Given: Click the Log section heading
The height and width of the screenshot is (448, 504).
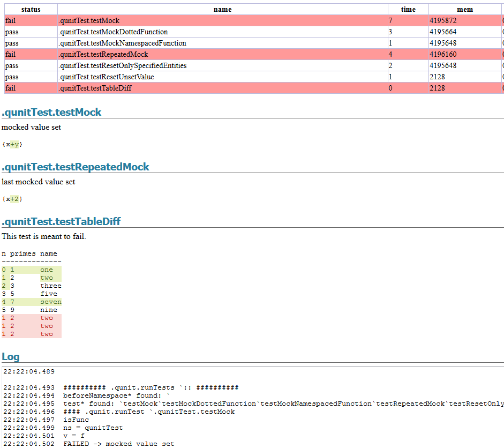Looking at the screenshot, I should pyautogui.click(x=11, y=357).
